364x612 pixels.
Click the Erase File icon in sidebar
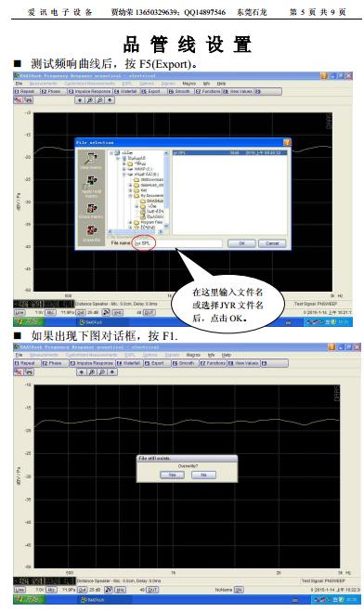pyautogui.click(x=91, y=231)
